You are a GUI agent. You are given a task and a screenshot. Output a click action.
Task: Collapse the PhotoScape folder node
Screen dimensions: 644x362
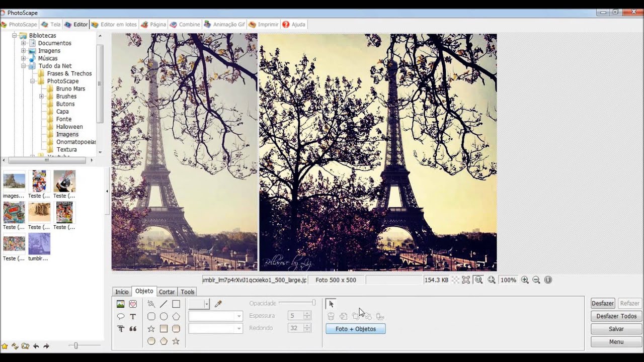pyautogui.click(x=32, y=81)
